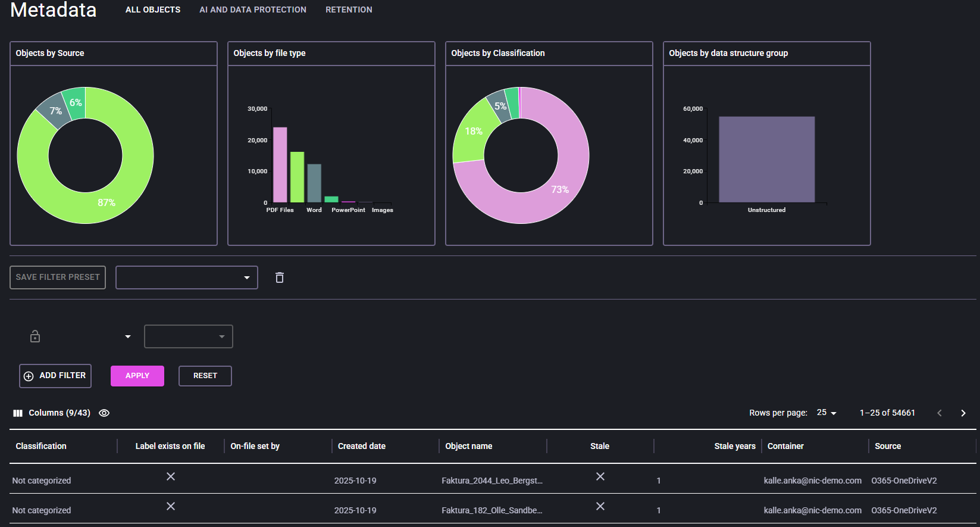
Task: Open the Retention tab
Action: 349,10
